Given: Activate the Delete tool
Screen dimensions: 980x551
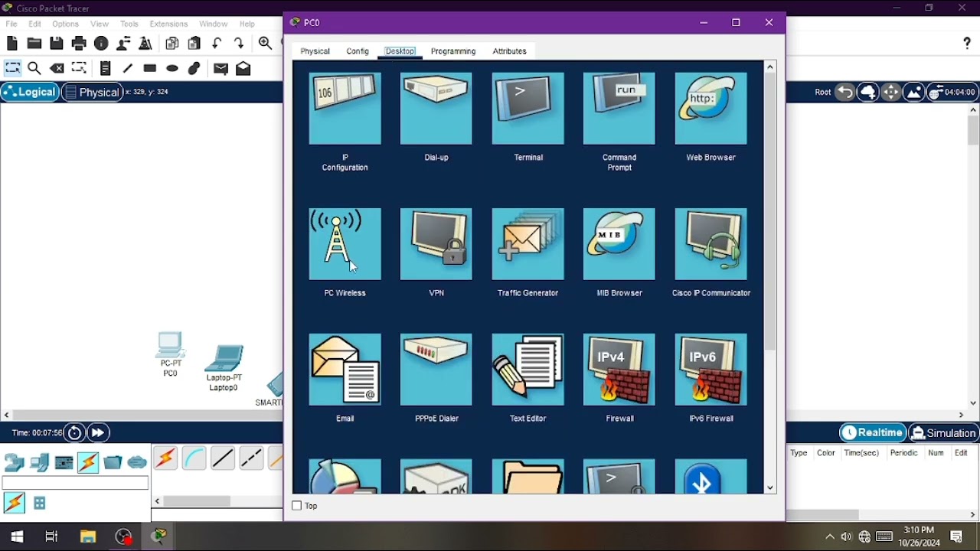Looking at the screenshot, I should pos(57,68).
